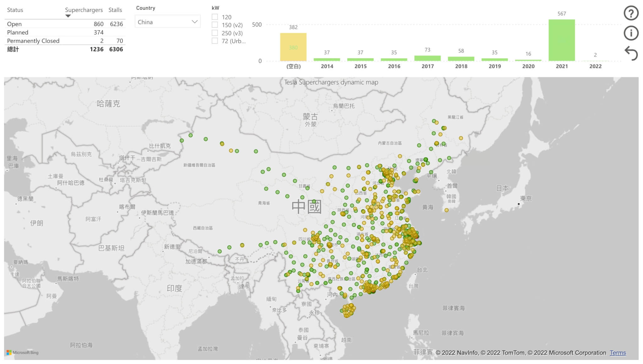Click the 東京 label on map
643x364 pixels.
coord(526,198)
